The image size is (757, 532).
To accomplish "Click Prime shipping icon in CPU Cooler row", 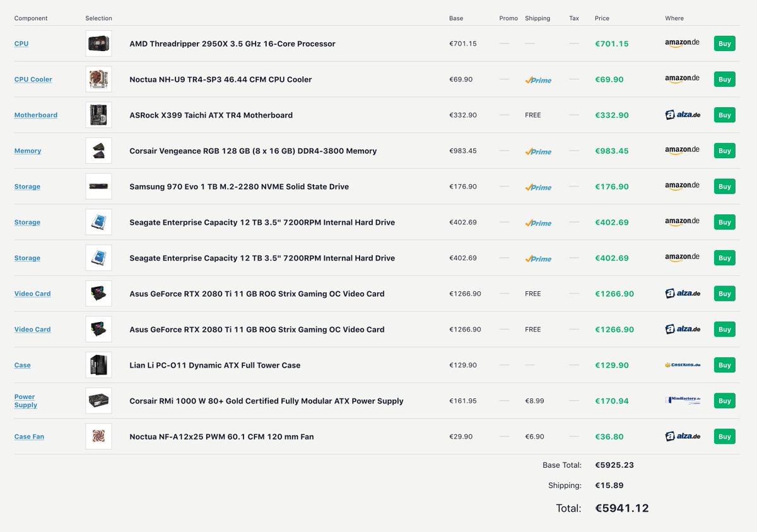I will click(x=538, y=80).
